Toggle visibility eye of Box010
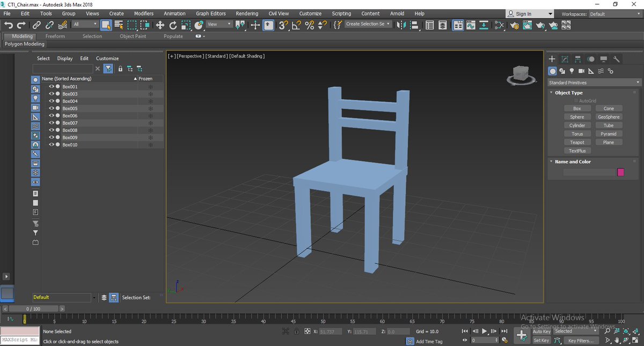Screen dimensions: 644x346 click(52, 145)
